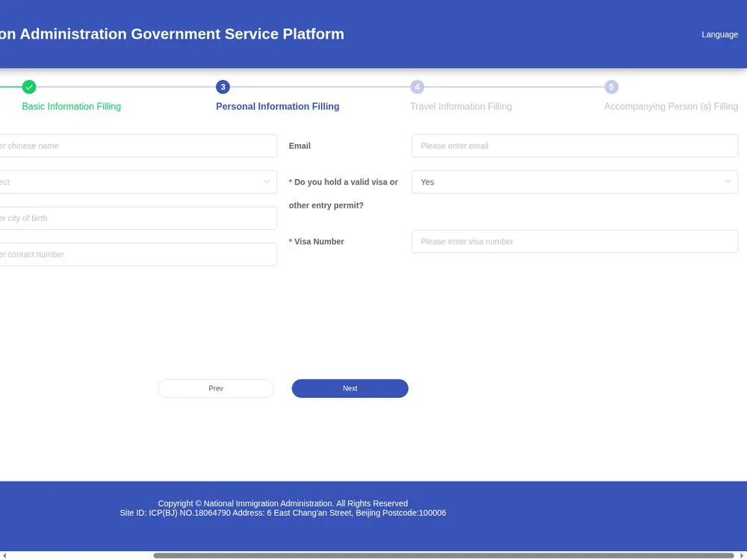Open the valid visa Yes dropdown
747x560 pixels.
point(574,182)
